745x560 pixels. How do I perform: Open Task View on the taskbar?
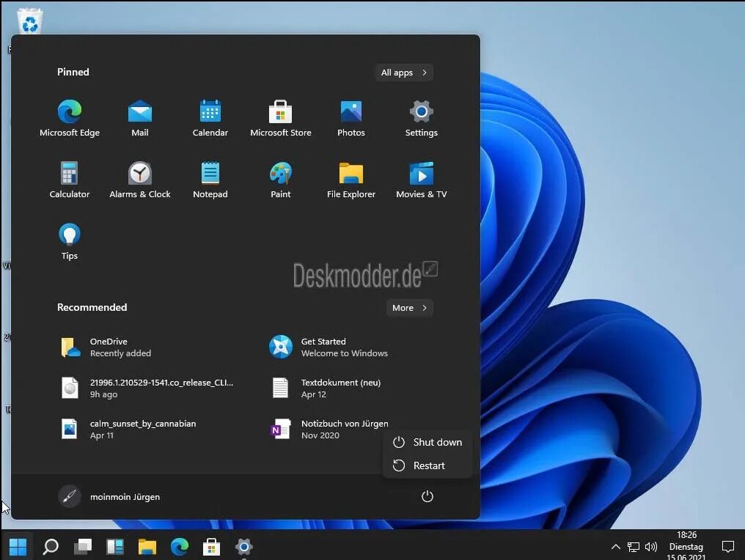coord(82,547)
